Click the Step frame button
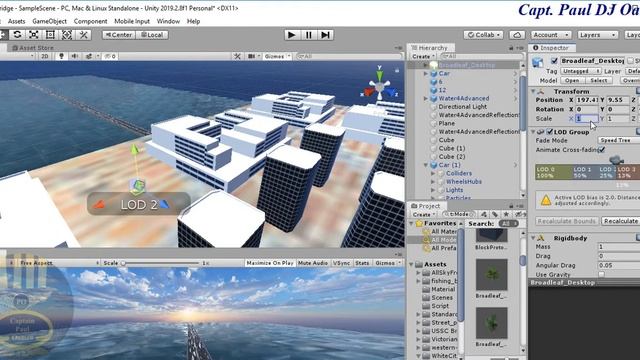This screenshot has width=640, height=360. point(325,35)
